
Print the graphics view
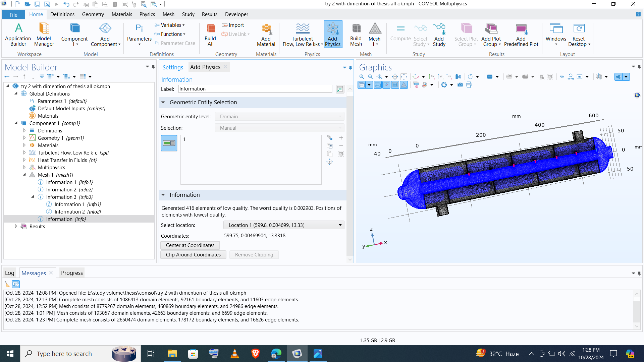click(x=469, y=85)
